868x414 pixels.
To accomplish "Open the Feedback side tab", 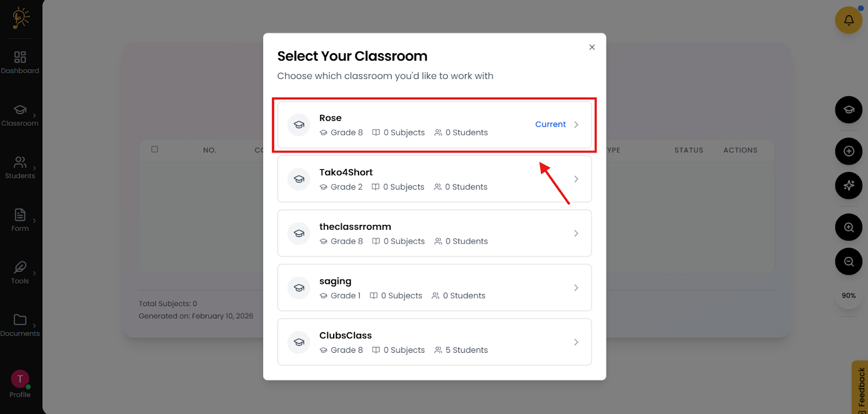I will tap(860, 387).
